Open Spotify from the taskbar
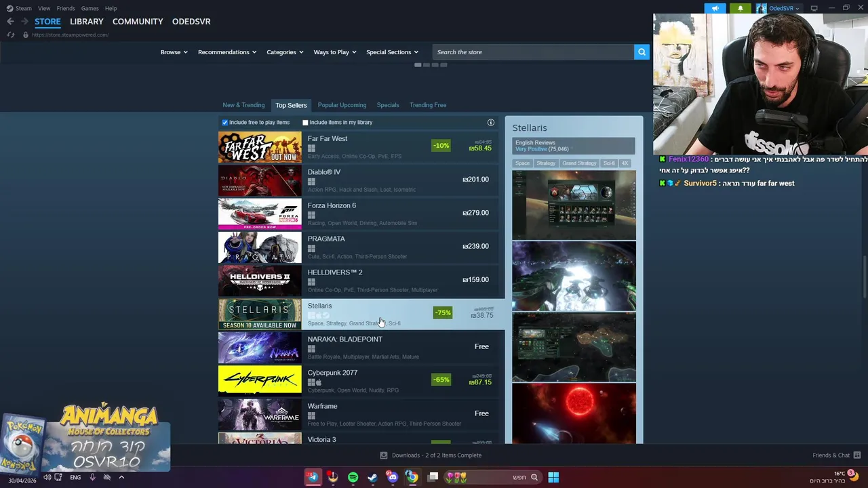This screenshot has height=488, width=868. coord(353,477)
